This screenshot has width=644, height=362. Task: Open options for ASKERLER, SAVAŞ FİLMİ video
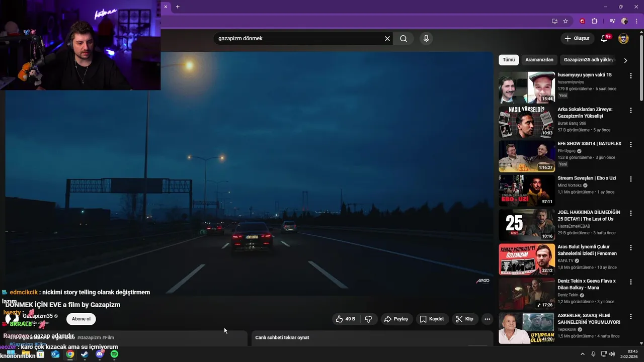point(630,316)
